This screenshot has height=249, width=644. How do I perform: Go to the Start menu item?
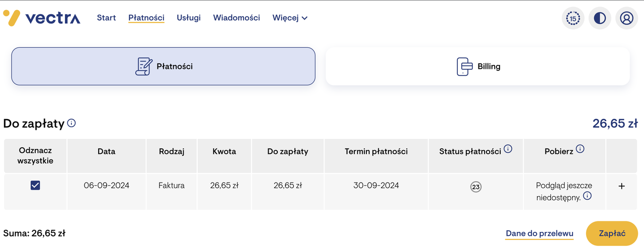click(106, 18)
